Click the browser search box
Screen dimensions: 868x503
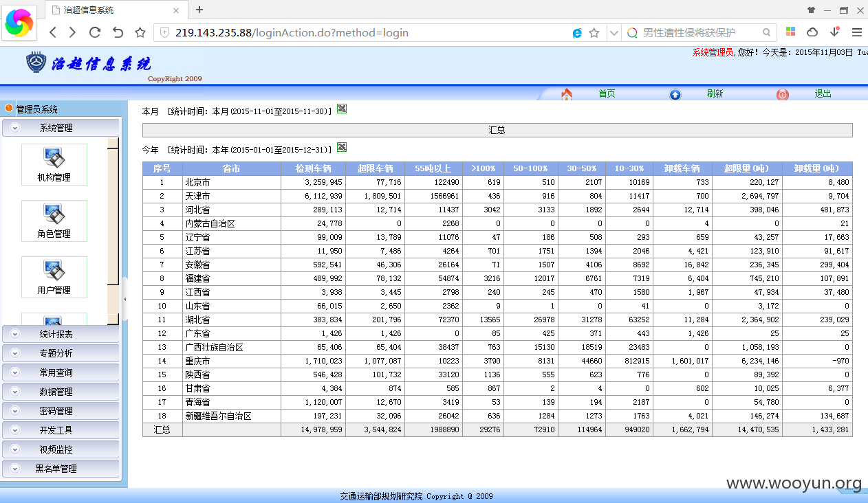coord(700,32)
